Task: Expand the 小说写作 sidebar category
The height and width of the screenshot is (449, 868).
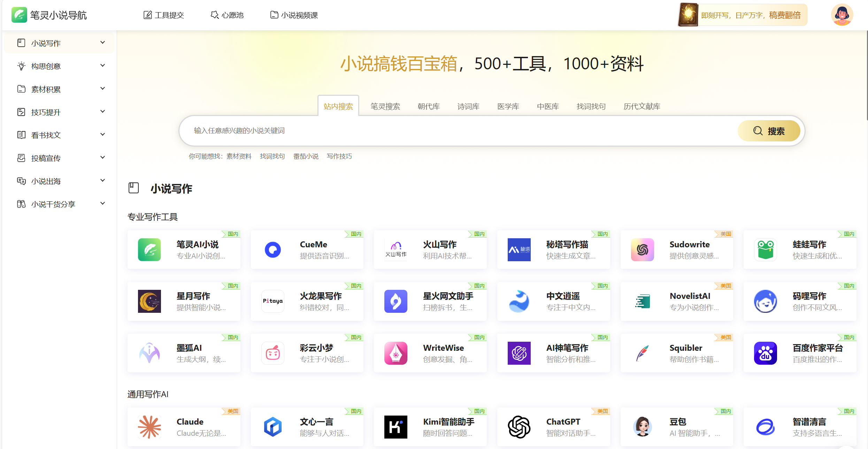Action: pos(59,43)
